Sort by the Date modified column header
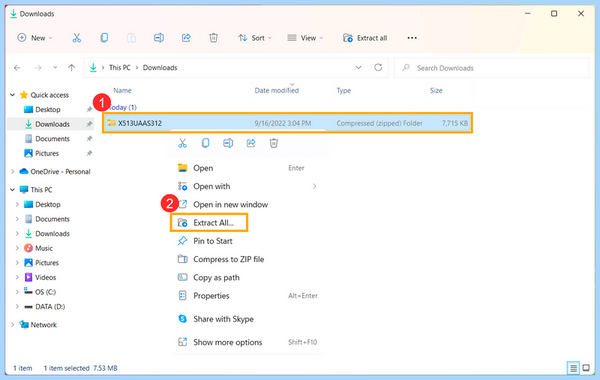The height and width of the screenshot is (380, 600). tap(277, 90)
